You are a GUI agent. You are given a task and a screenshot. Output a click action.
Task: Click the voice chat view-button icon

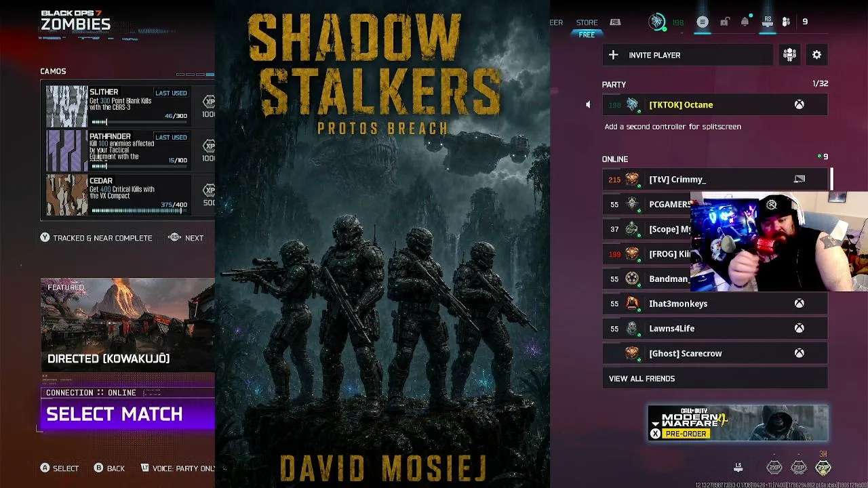(144, 468)
